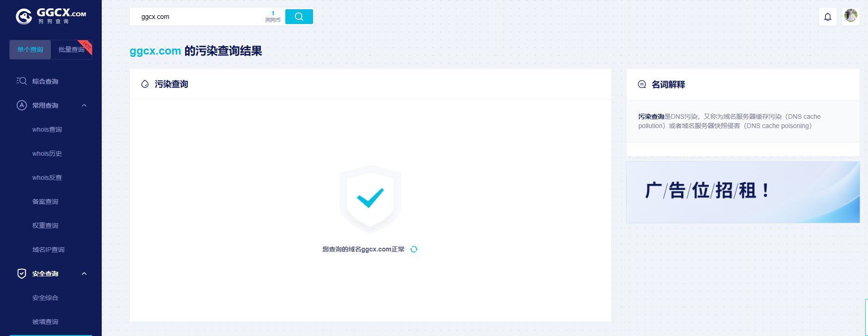
Task: Click the 名词解释 chat icon
Action: 642,84
